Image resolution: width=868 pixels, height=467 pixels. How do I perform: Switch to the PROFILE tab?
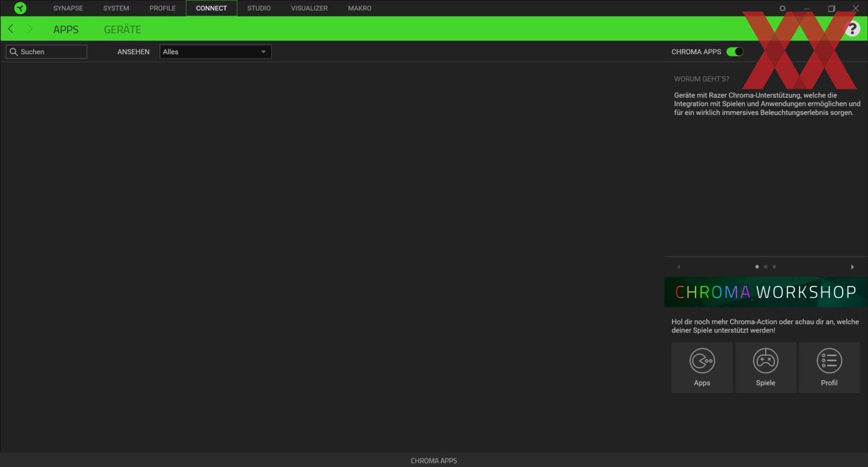coord(162,8)
